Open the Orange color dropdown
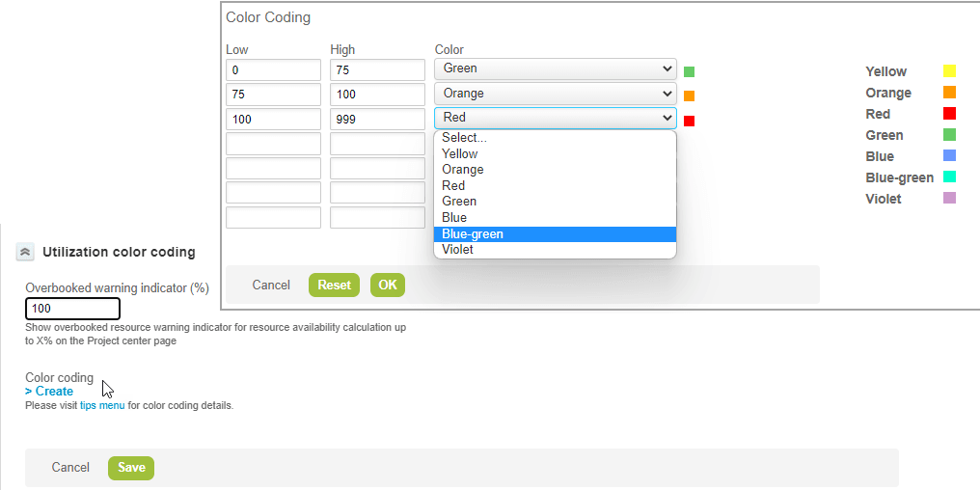This screenshot has width=980, height=490. click(555, 94)
